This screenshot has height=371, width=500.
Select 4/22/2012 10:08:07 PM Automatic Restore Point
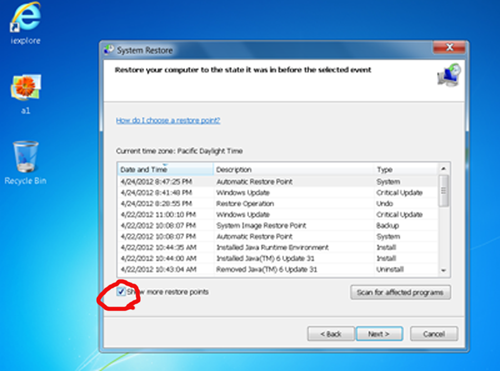tap(278, 237)
